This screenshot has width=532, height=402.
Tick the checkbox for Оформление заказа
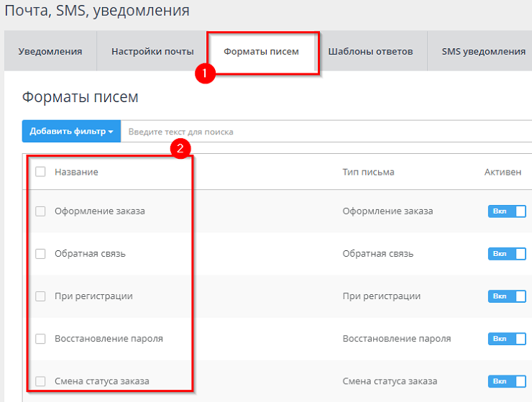tap(40, 211)
